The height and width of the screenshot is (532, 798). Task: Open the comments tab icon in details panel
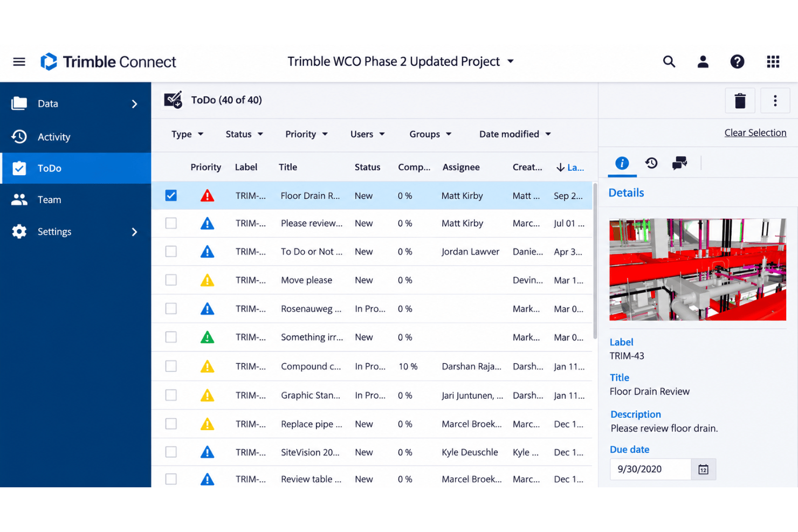(679, 163)
